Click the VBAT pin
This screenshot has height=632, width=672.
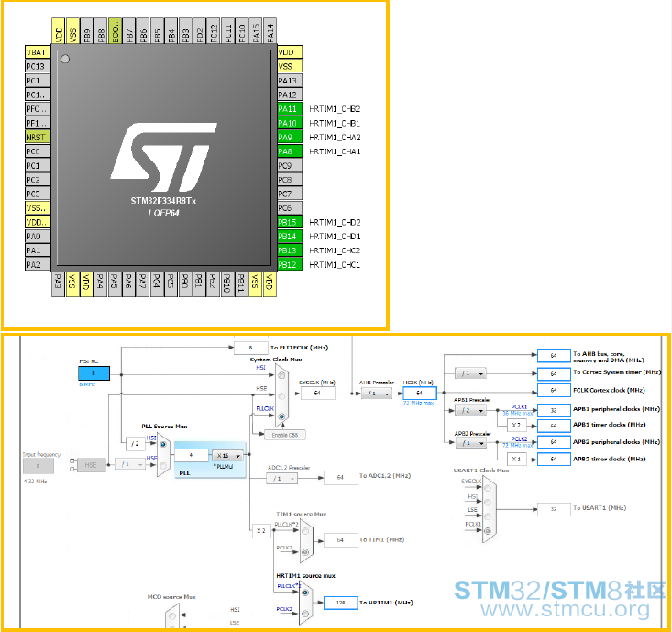38,52
